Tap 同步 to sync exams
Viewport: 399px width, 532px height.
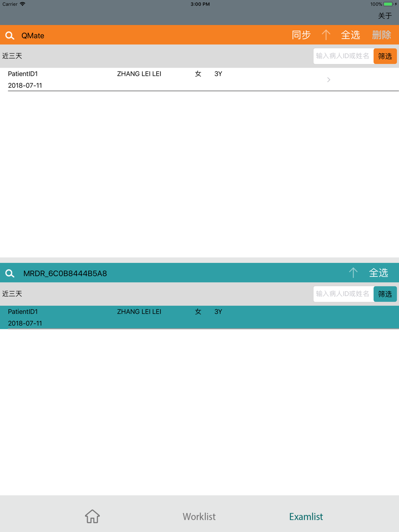(x=301, y=35)
